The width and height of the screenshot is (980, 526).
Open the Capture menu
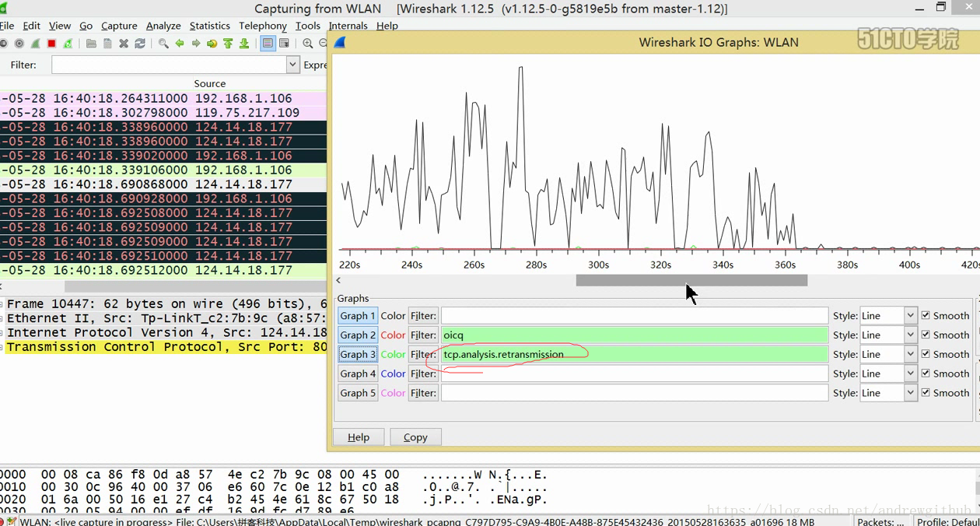pos(119,26)
